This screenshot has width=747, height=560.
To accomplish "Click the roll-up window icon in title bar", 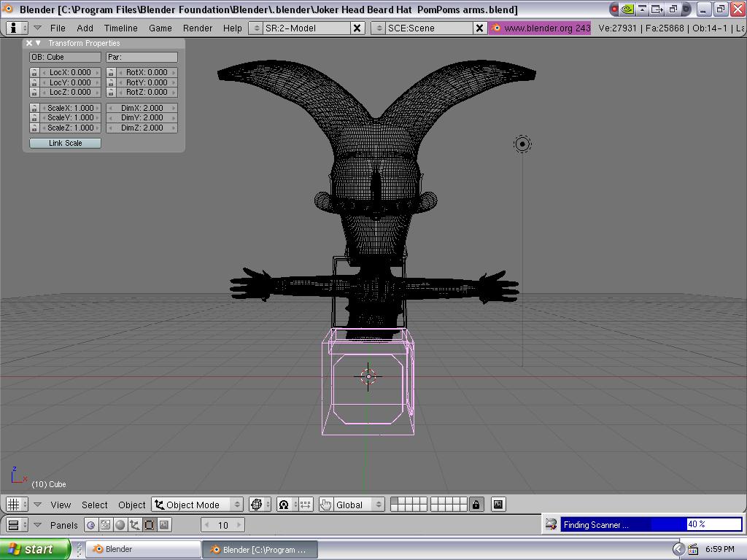I will click(642, 9).
